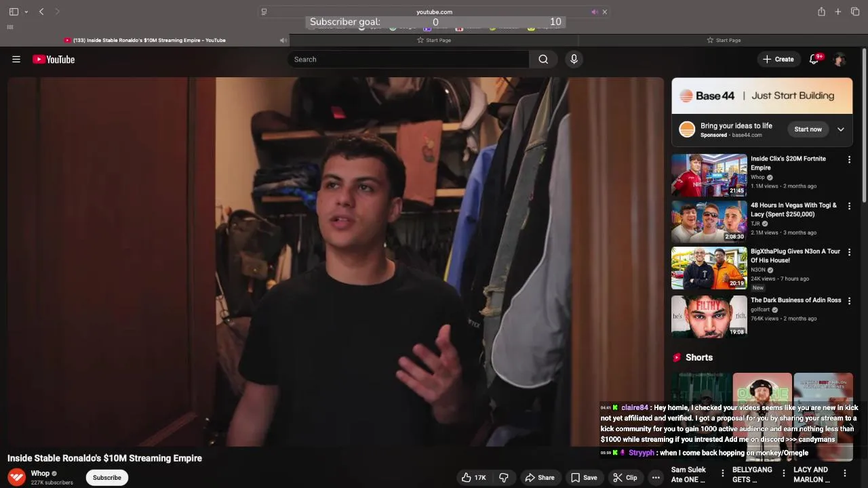Viewport: 868px width, 488px height.
Task: Toggle Safari sidebar icon
Action: tap(14, 12)
